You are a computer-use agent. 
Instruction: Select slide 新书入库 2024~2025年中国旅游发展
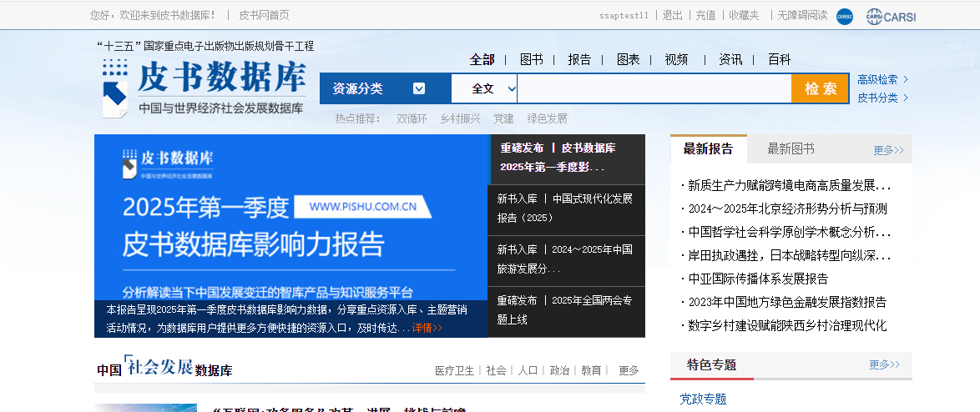[x=566, y=259]
